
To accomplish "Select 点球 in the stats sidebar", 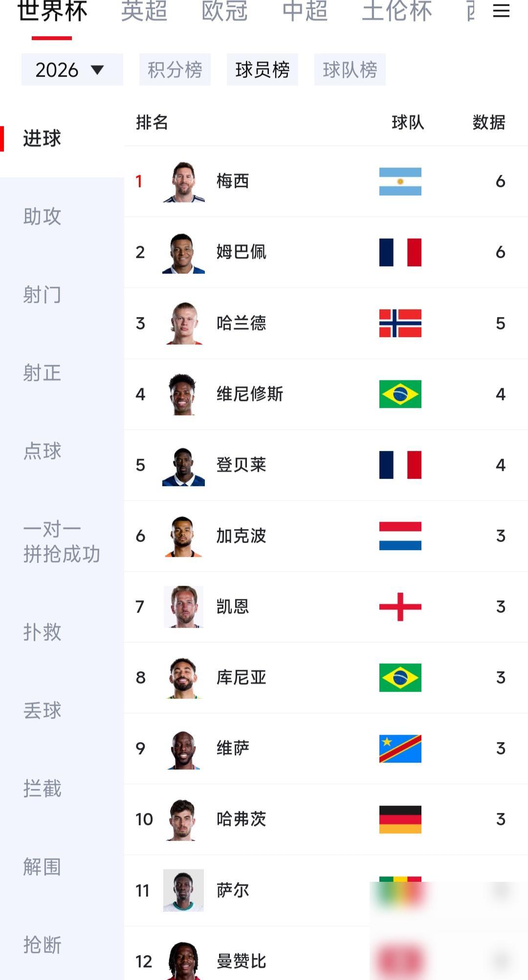I will pyautogui.click(x=43, y=451).
